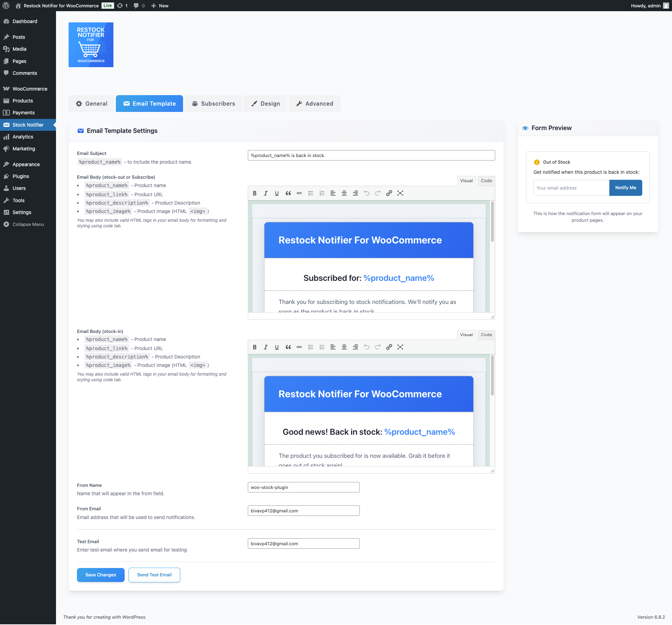The height and width of the screenshot is (625, 672).
Task: Apply italic formatting in stock-in email editor
Action: tap(266, 347)
